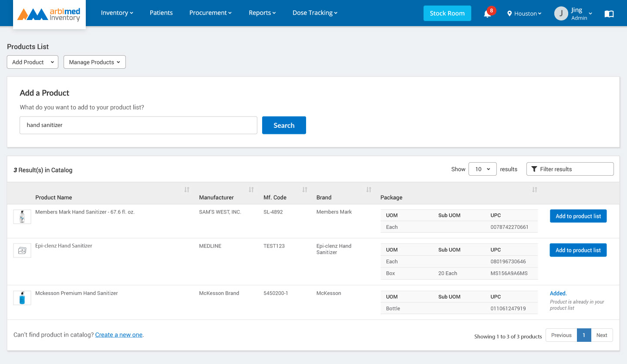Sort by Manufacturer column arrows

[251, 190]
